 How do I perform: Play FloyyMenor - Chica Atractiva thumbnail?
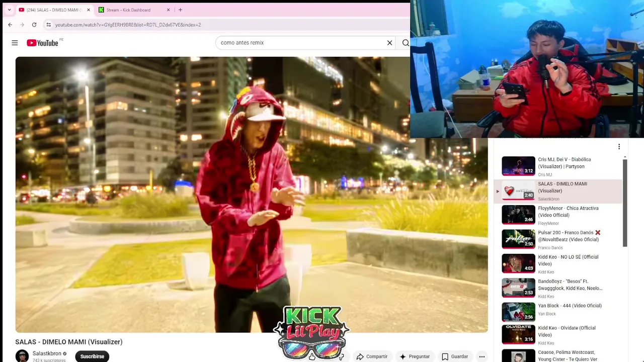(518, 215)
